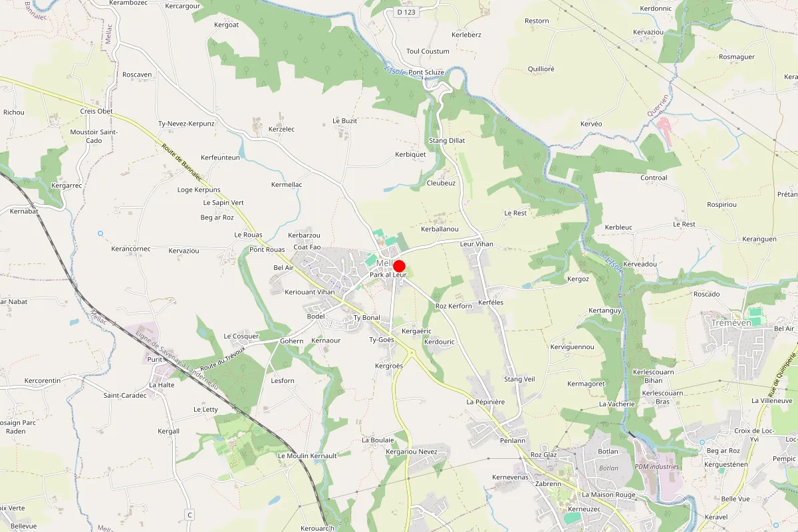Click the C road shield near Kerouarc'h
798x532 pixels.
[x=190, y=515]
